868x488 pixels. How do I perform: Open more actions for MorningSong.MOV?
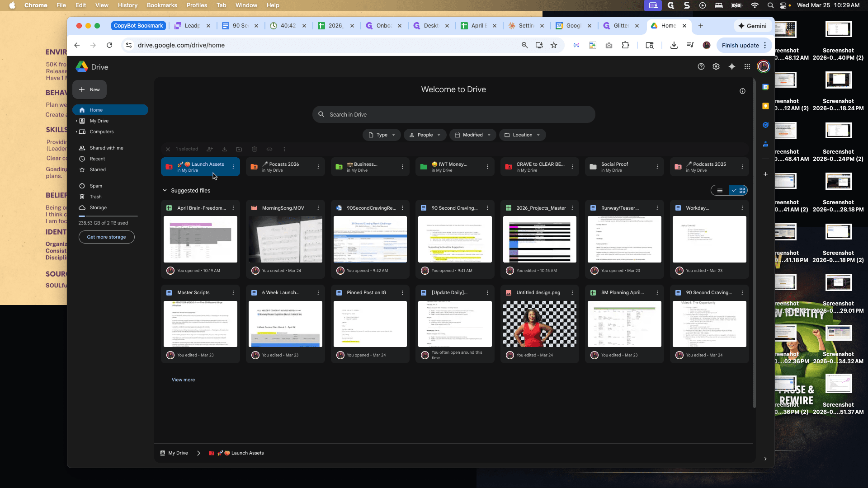click(318, 208)
